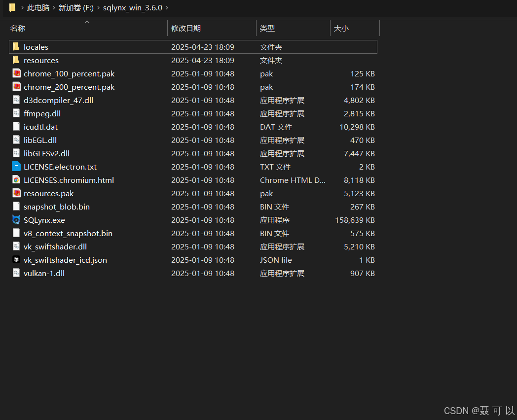
Task: Click the resources.pak file icon
Action: 16,193
